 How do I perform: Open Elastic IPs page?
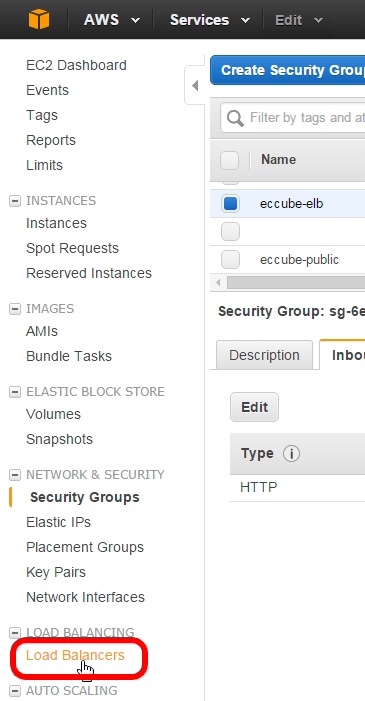[x=59, y=522]
